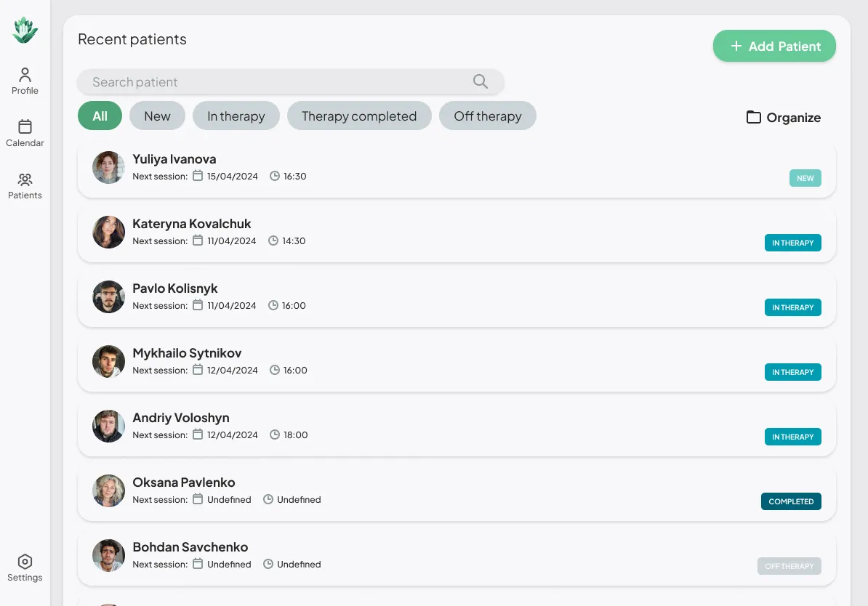Viewport: 868px width, 606px height.
Task: Click the time 18:00
Action: pyautogui.click(x=296, y=435)
